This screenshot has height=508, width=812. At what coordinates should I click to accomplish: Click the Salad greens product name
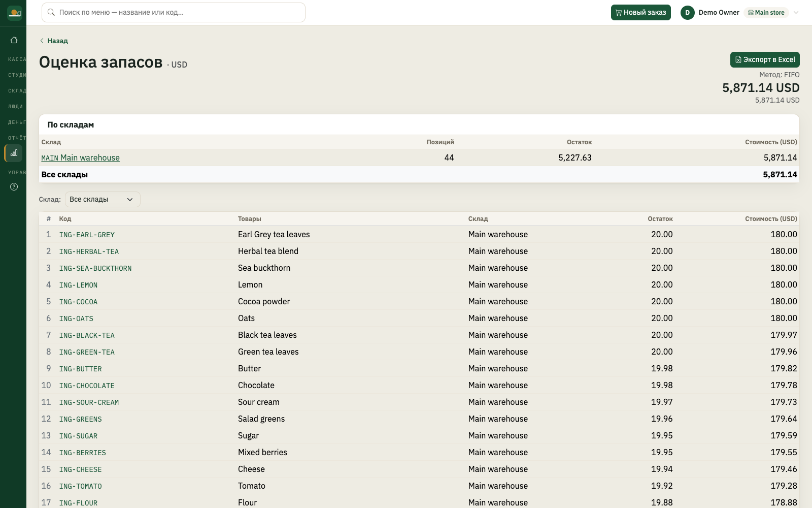point(261,419)
